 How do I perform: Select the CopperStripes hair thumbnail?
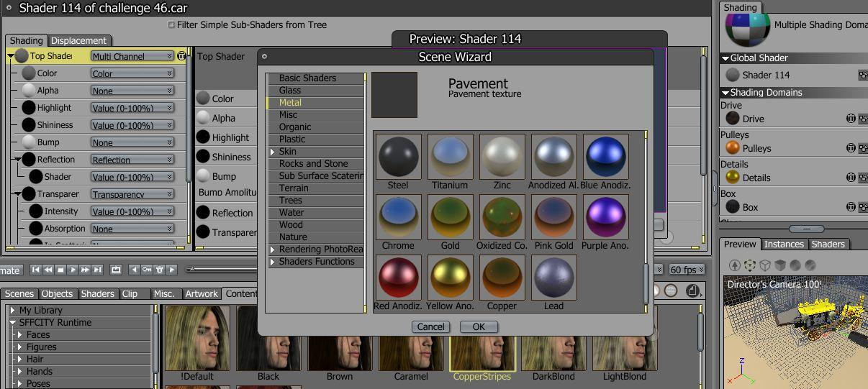tap(482, 338)
